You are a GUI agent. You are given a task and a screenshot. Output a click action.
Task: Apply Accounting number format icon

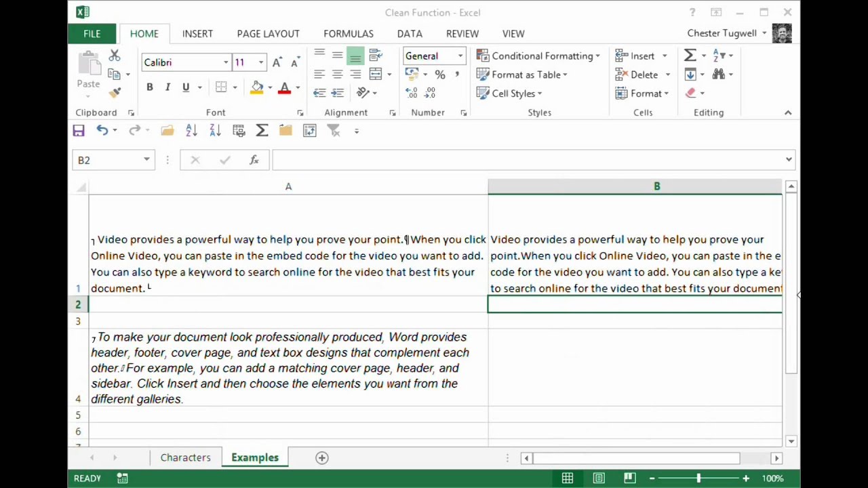tap(412, 74)
